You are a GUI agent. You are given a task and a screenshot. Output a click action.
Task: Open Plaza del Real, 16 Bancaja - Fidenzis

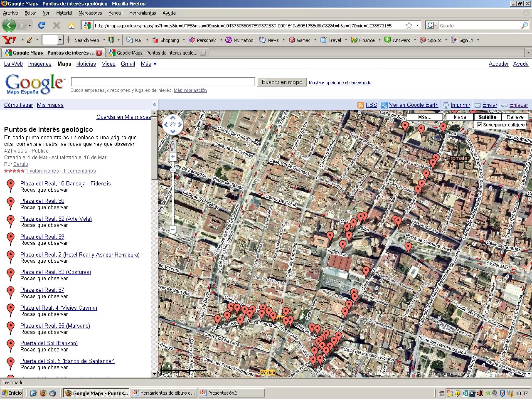pos(65,183)
